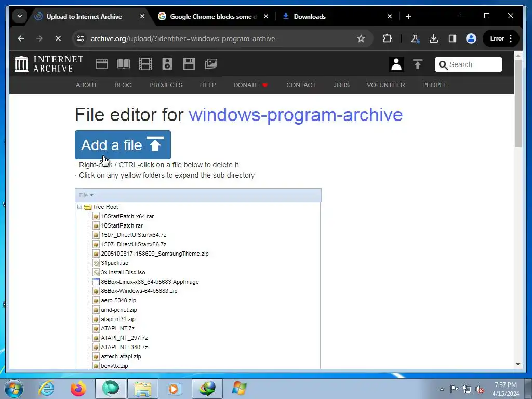Screen dimensions: 532x399
Task: Open the Web (Wayback) media icon
Action: [x=101, y=64]
